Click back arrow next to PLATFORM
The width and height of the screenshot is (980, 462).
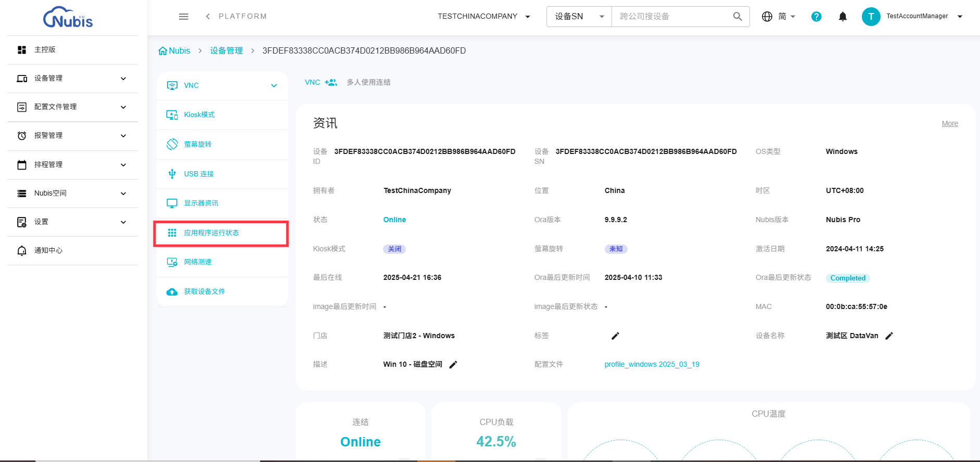208,17
